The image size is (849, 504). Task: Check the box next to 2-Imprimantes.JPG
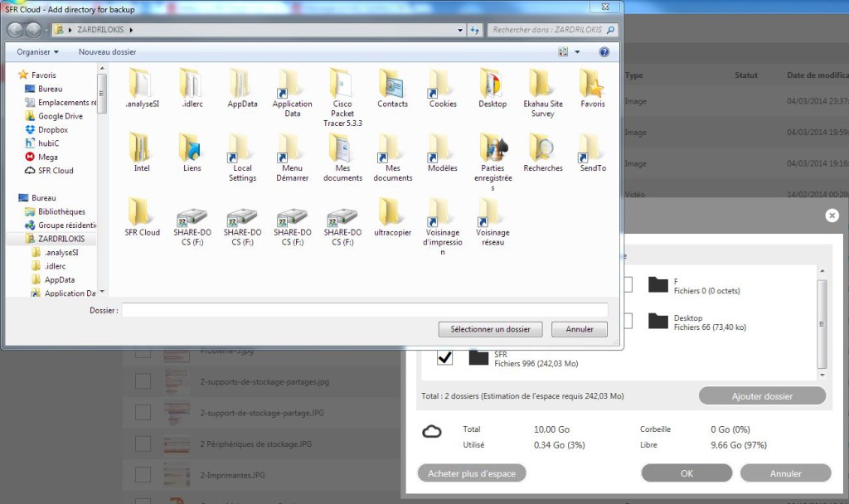click(x=143, y=474)
